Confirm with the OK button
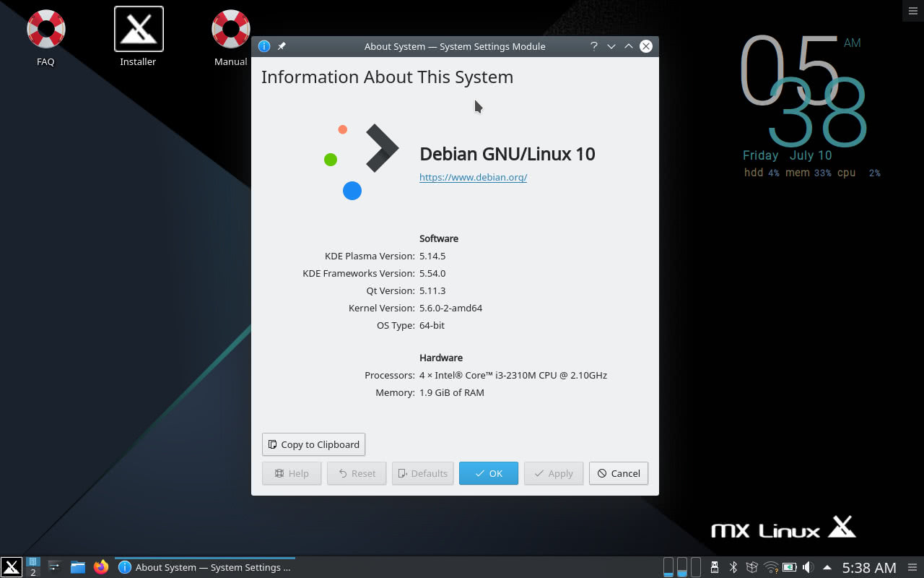 (488, 473)
